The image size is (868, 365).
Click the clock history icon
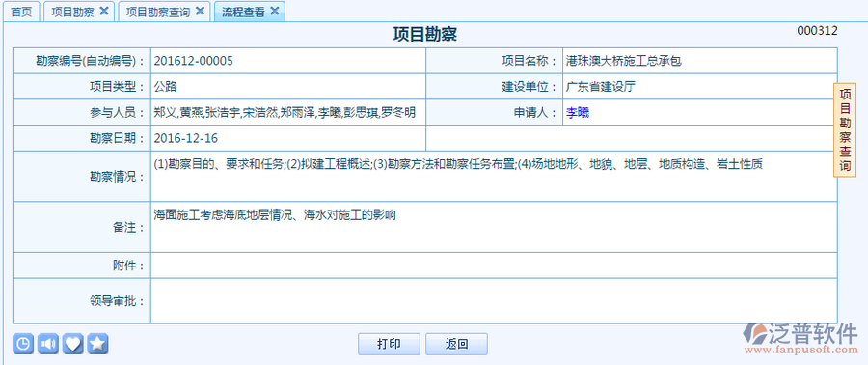tap(23, 344)
